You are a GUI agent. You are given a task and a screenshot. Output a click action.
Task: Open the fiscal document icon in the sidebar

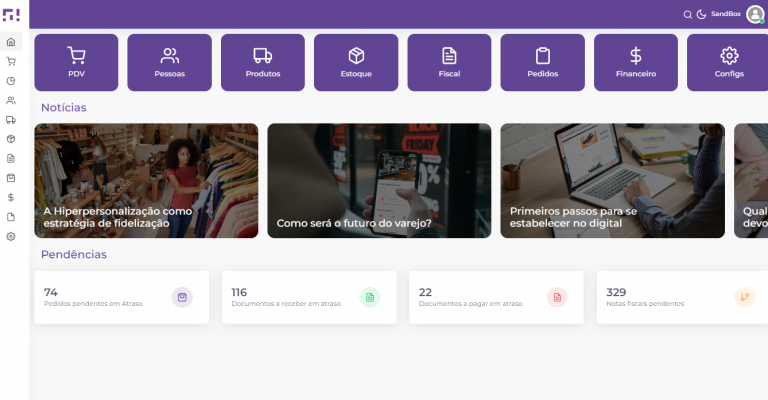pyautogui.click(x=11, y=159)
